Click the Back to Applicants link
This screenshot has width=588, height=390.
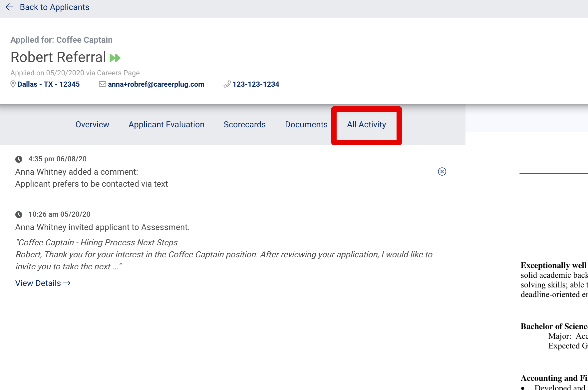pos(55,7)
